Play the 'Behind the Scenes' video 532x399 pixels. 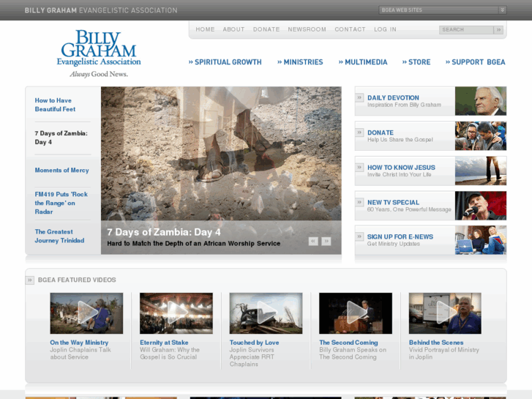pyautogui.click(x=445, y=313)
